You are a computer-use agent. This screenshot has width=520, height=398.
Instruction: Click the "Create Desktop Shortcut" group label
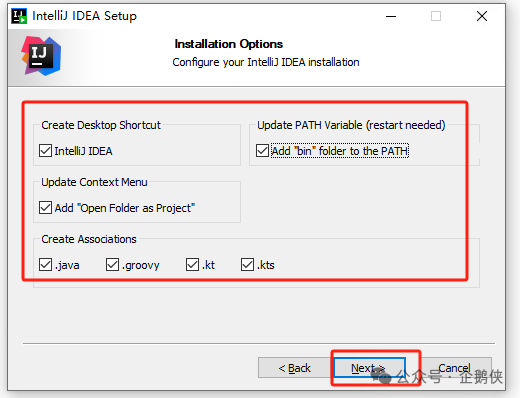coord(101,125)
